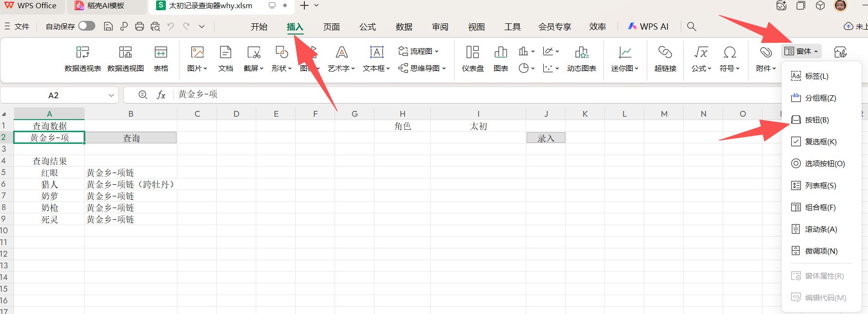This screenshot has height=314, width=868.
Task: Choose Spinner (微调项) form control
Action: pos(821,251)
